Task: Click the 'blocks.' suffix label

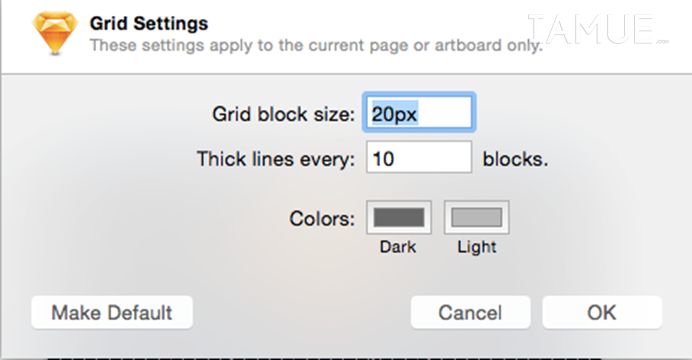Action: (x=515, y=159)
